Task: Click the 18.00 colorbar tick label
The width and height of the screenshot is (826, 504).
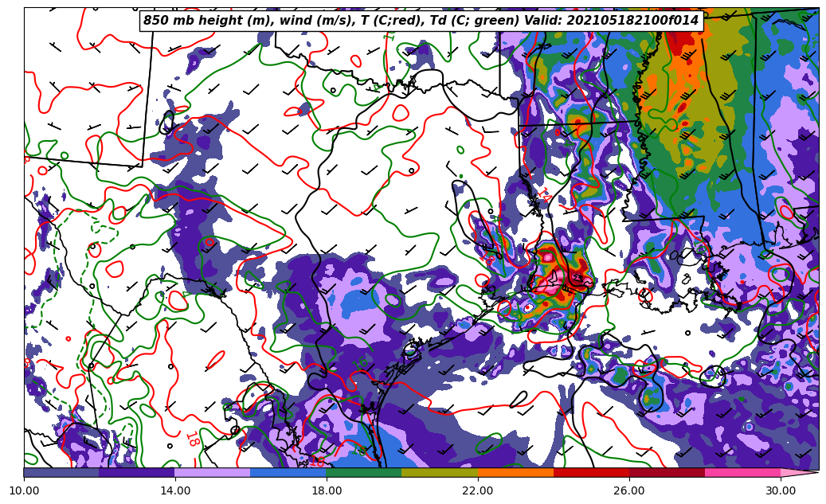Action: (327, 491)
